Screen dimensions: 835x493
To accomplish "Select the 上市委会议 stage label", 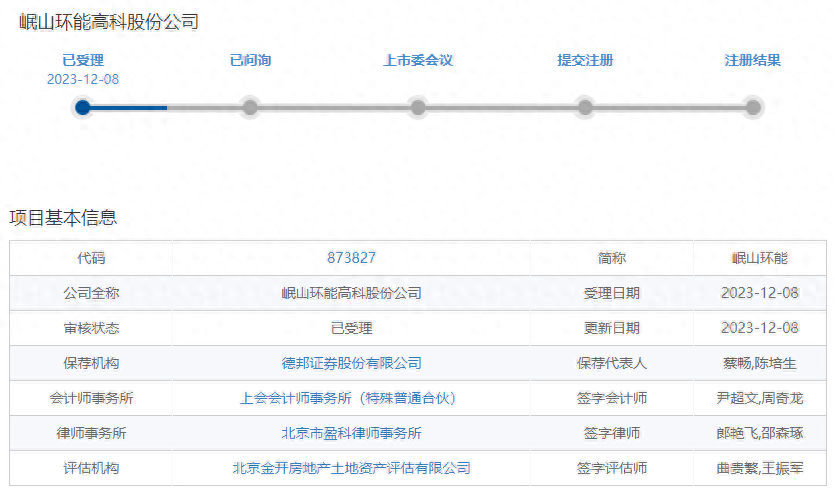I will coord(418,60).
